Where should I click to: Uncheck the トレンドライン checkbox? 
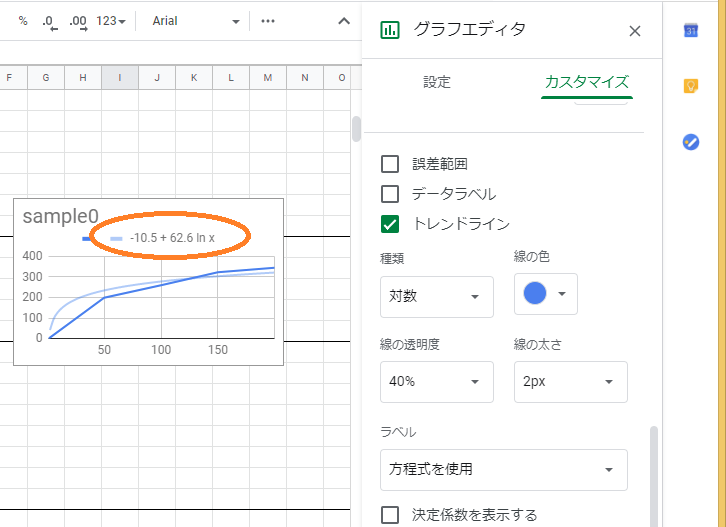391,224
